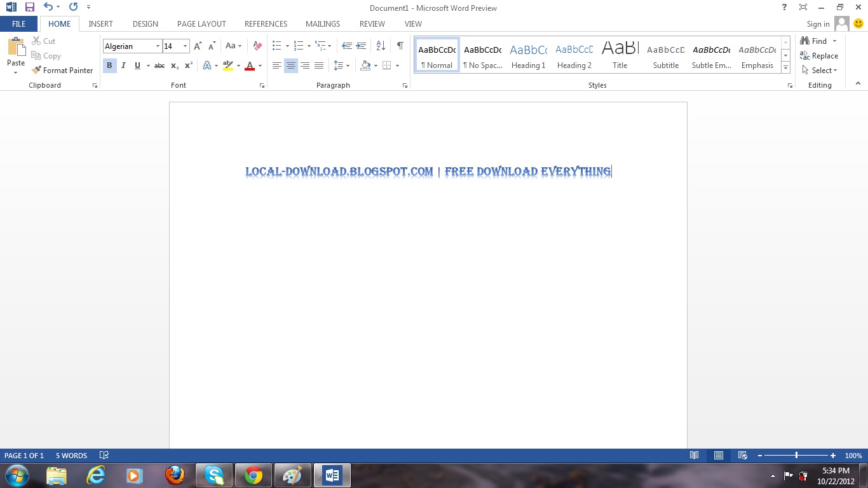The image size is (868, 488).
Task: Click Sign in
Action: 818,24
